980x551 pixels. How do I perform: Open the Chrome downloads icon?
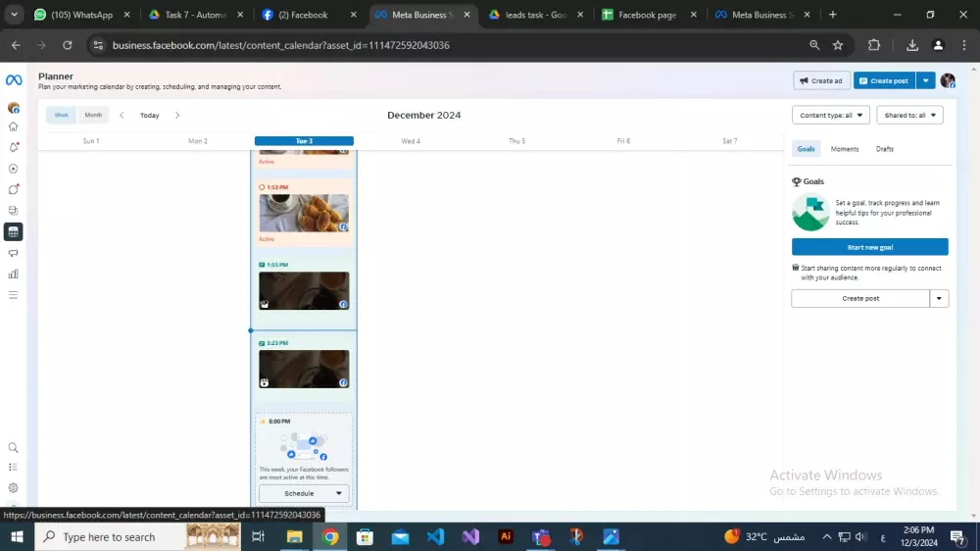coord(911,45)
